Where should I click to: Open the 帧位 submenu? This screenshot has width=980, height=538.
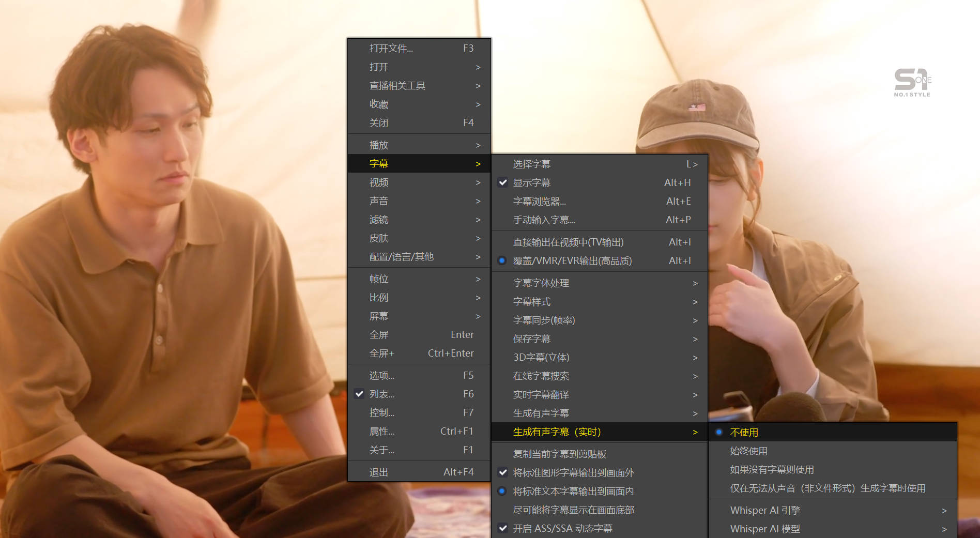(x=419, y=279)
